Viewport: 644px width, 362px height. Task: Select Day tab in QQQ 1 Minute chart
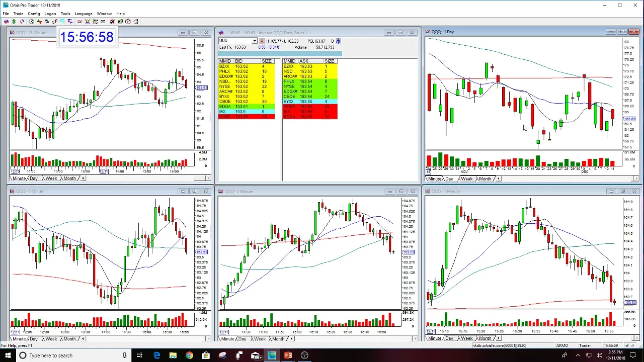click(x=449, y=339)
